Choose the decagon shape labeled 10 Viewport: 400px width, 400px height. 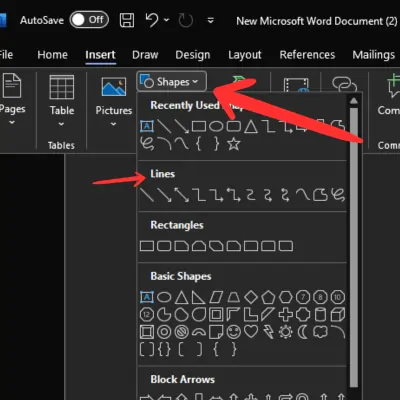[x=337, y=297]
